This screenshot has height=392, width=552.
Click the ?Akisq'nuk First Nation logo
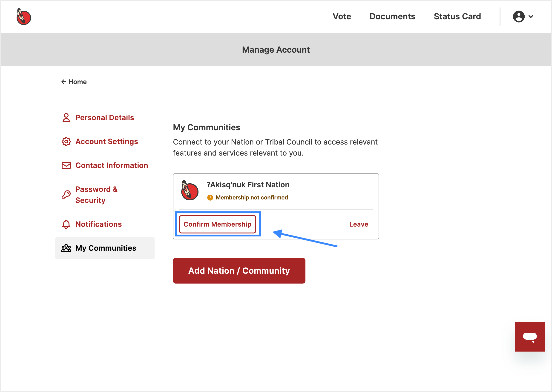pos(190,190)
